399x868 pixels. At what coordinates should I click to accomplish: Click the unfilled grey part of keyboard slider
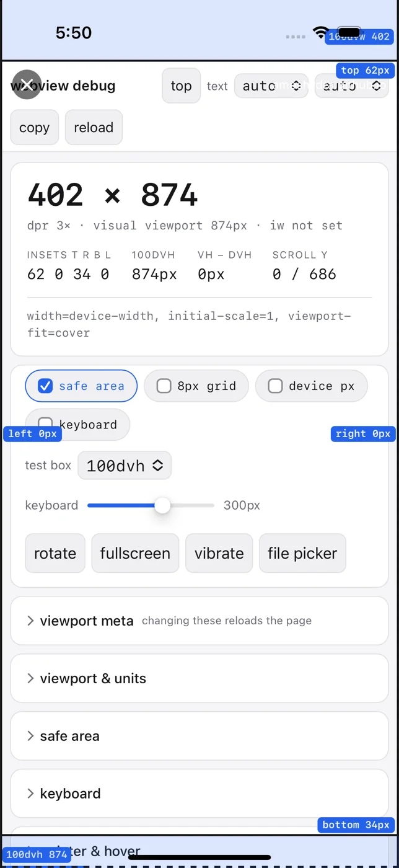pos(193,505)
